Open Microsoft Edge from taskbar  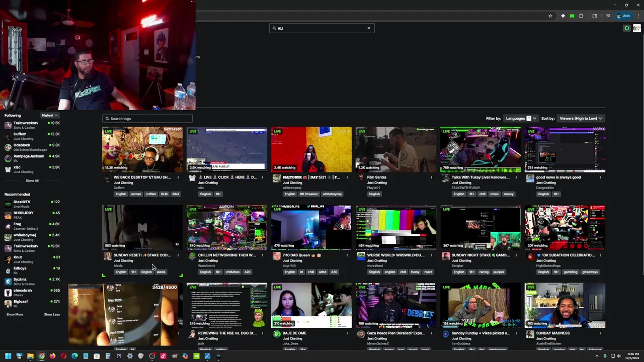[74, 356]
